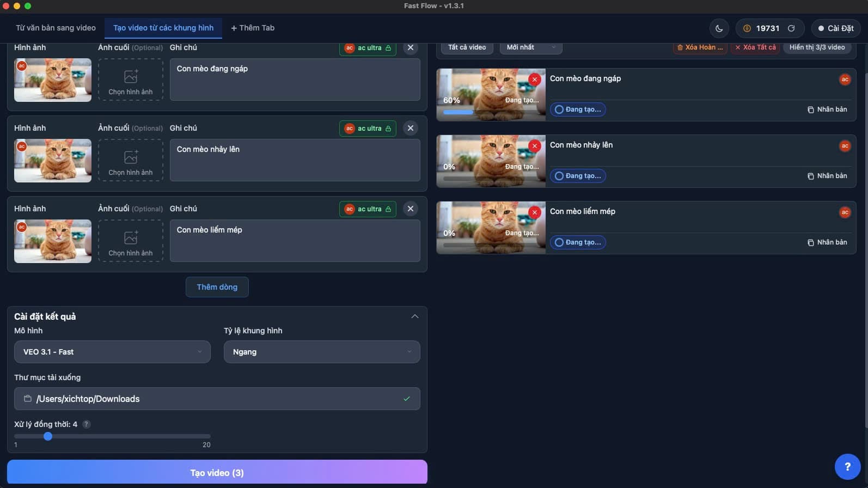This screenshot has width=868, height=488.
Task: Click ac ultra badge on Con mèo liếm mép row
Action: click(x=368, y=209)
